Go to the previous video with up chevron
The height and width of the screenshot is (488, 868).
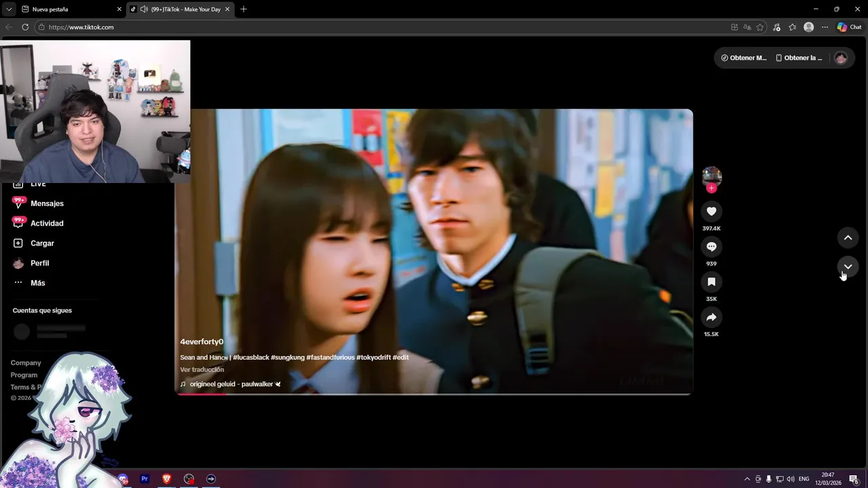pyautogui.click(x=848, y=238)
